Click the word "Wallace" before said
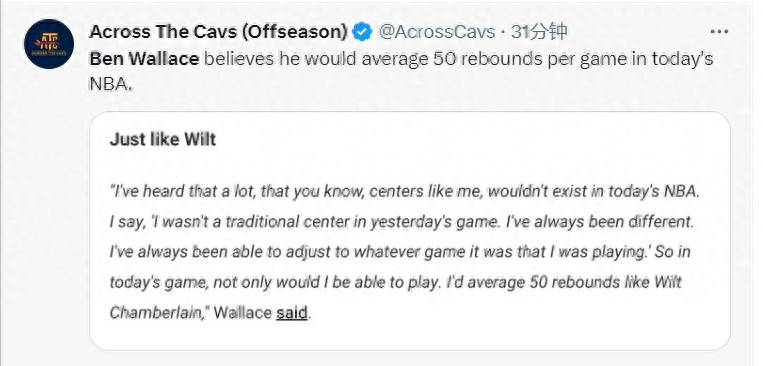Viewport: 763px width, 366px height. click(242, 312)
